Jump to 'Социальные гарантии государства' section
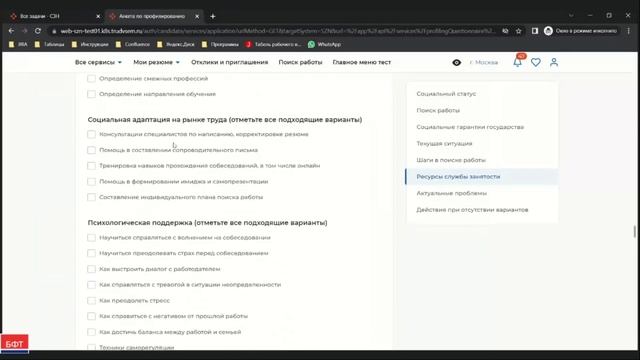The height and width of the screenshot is (360, 640). point(470,127)
